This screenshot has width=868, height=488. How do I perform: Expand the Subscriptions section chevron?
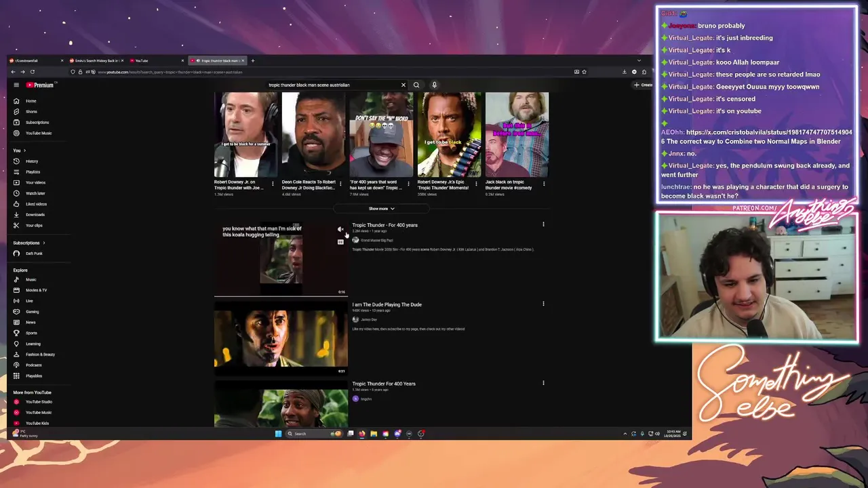(44, 243)
